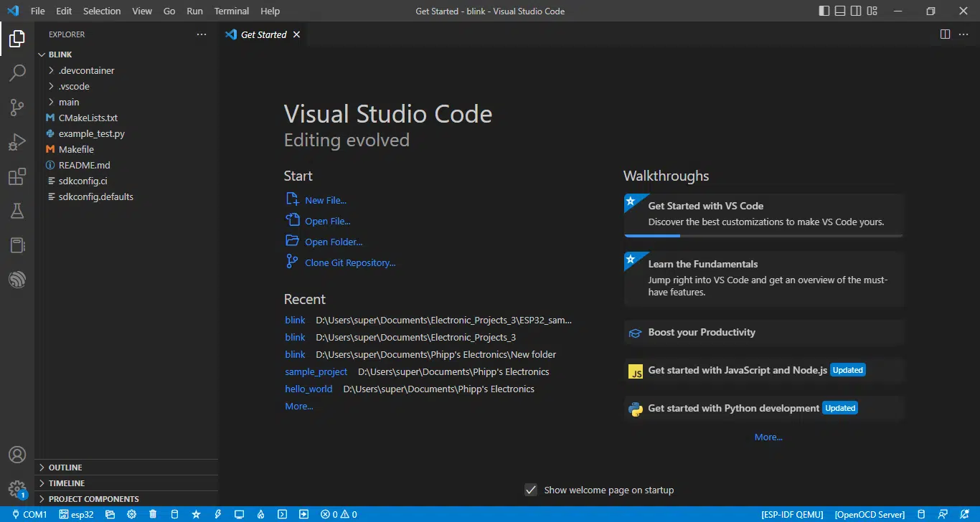Viewport: 980px width, 522px height.
Task: Click the arrow-in-box custom task icon in the status bar
Action: click(304, 514)
